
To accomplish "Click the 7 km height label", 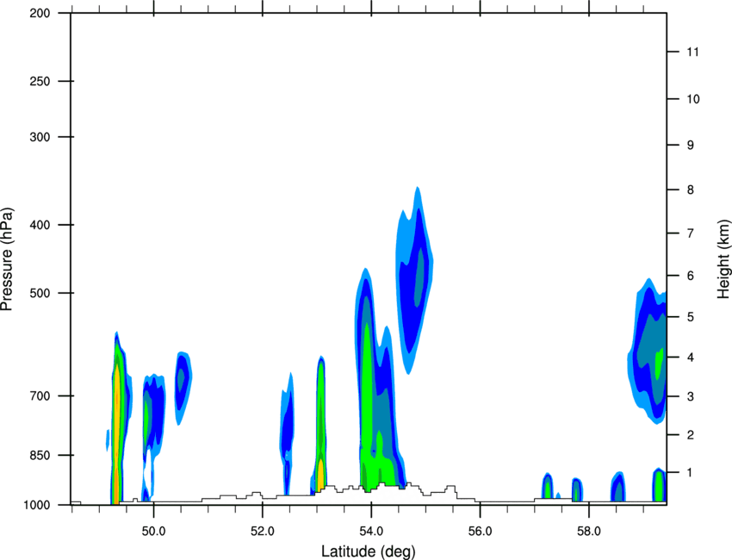I will pos(691,233).
